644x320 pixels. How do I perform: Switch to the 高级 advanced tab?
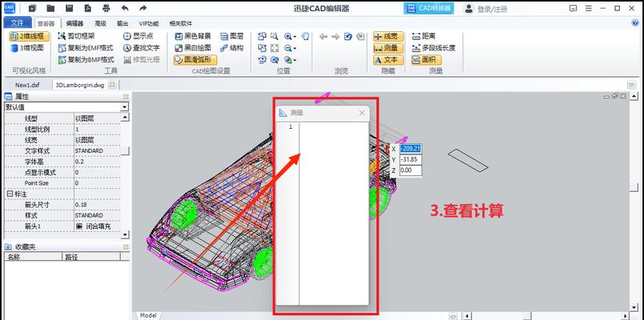click(101, 23)
